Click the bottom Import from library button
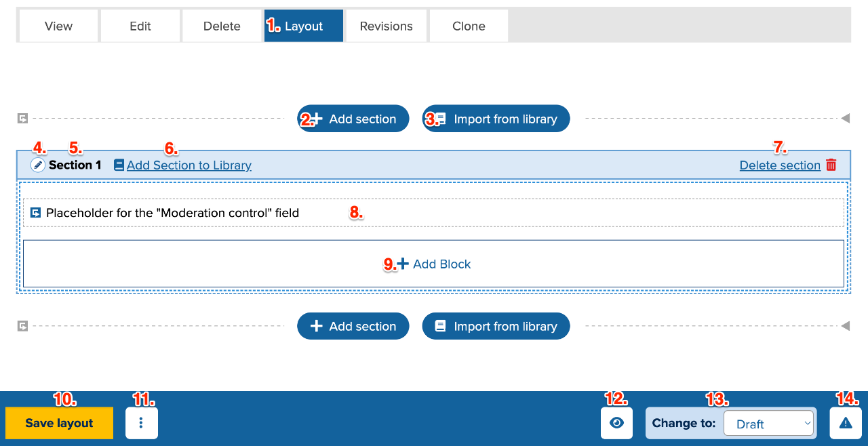Image resolution: width=868 pixels, height=446 pixels. coord(496,326)
